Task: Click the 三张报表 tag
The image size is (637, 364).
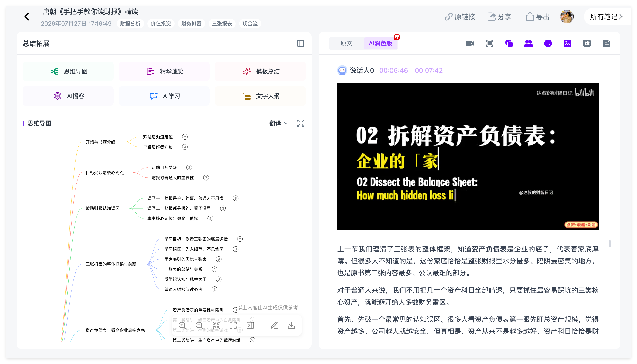Action: point(222,24)
